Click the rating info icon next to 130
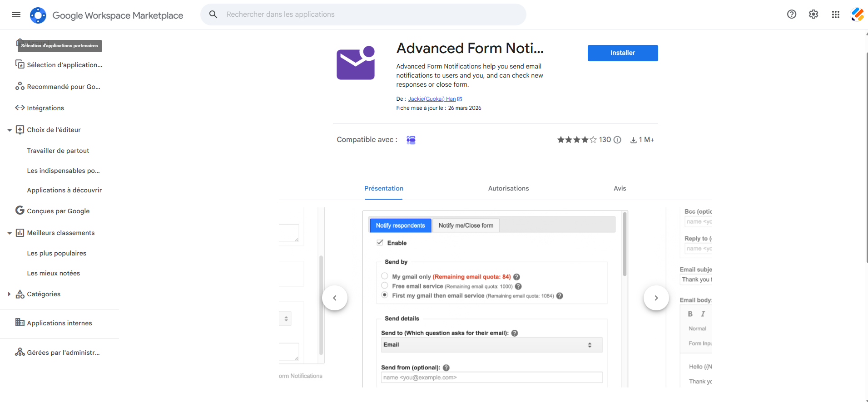This screenshot has height=402, width=868. (617, 140)
